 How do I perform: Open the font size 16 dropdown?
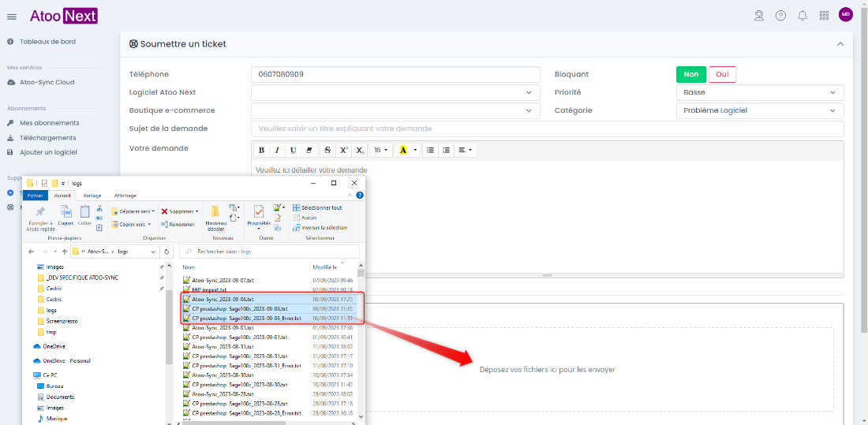pyautogui.click(x=380, y=150)
